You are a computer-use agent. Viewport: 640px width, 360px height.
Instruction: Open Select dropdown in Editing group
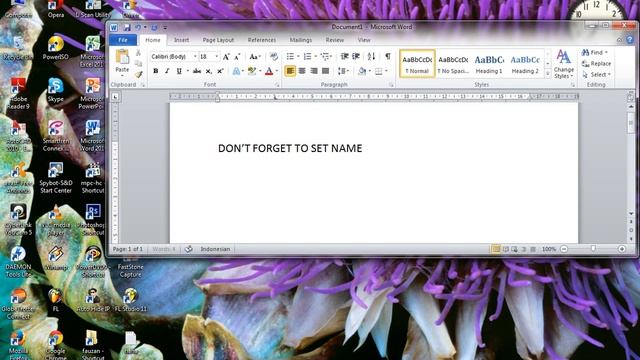[597, 75]
